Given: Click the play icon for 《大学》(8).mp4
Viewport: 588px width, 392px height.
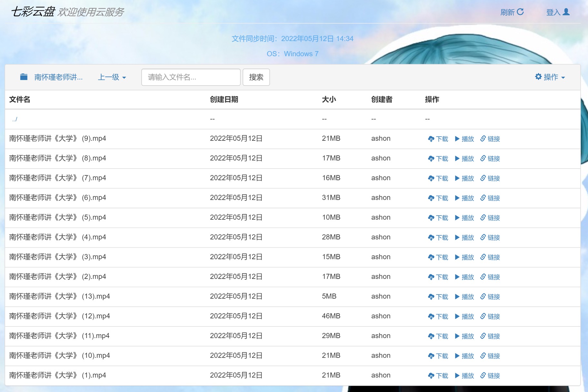Looking at the screenshot, I should tap(457, 159).
